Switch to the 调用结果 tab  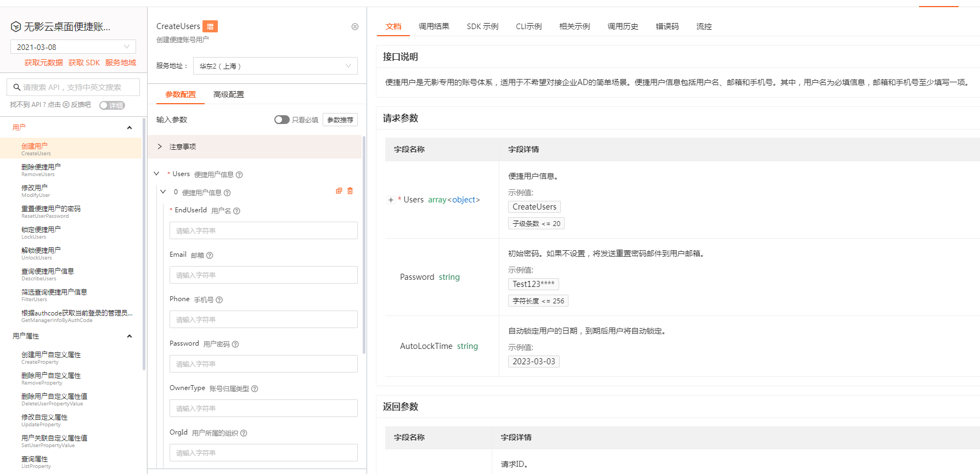coord(434,26)
